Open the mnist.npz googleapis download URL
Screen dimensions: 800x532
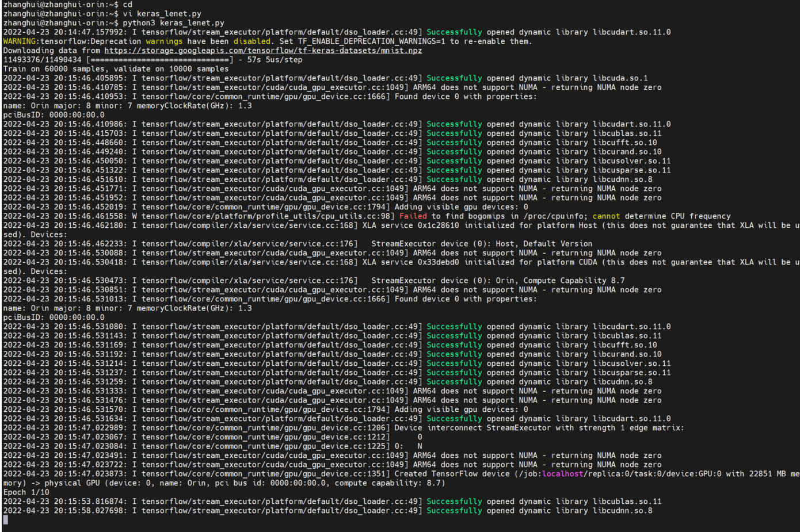coord(263,51)
